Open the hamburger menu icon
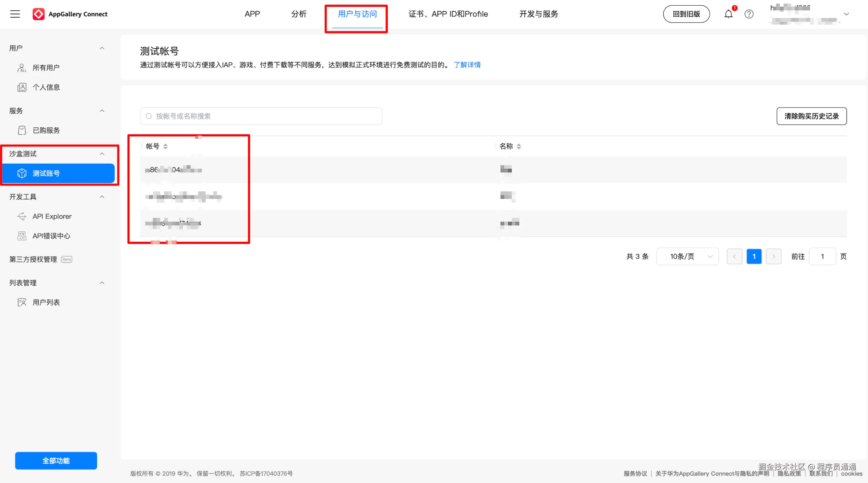The width and height of the screenshot is (868, 483). (x=15, y=14)
